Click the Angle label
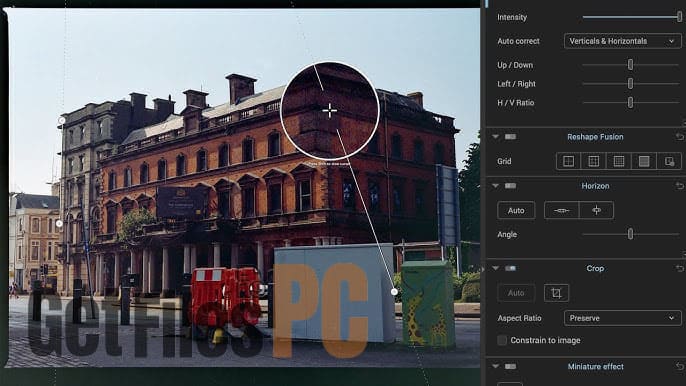This screenshot has height=386, width=686. [x=507, y=234]
